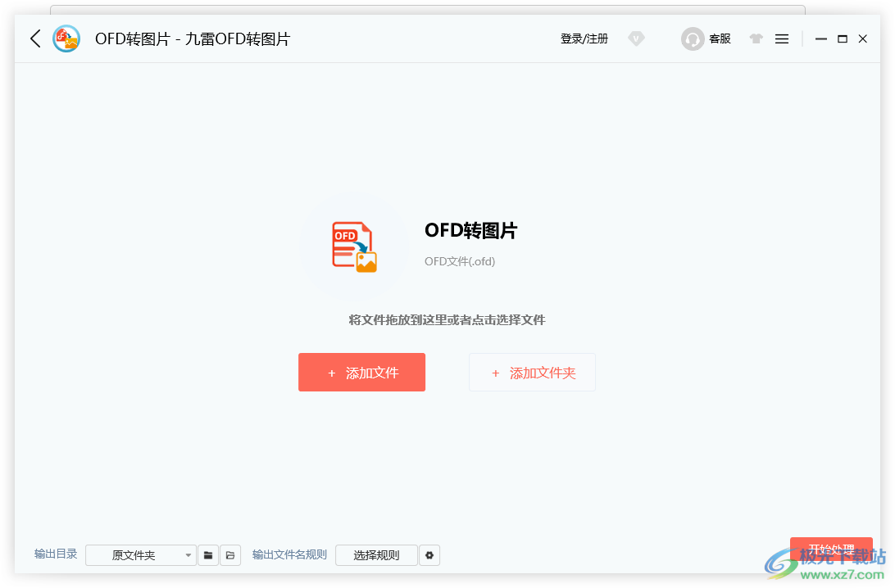Image resolution: width=895 pixels, height=588 pixels.
Task: Click the 客服 label
Action: 720,38
